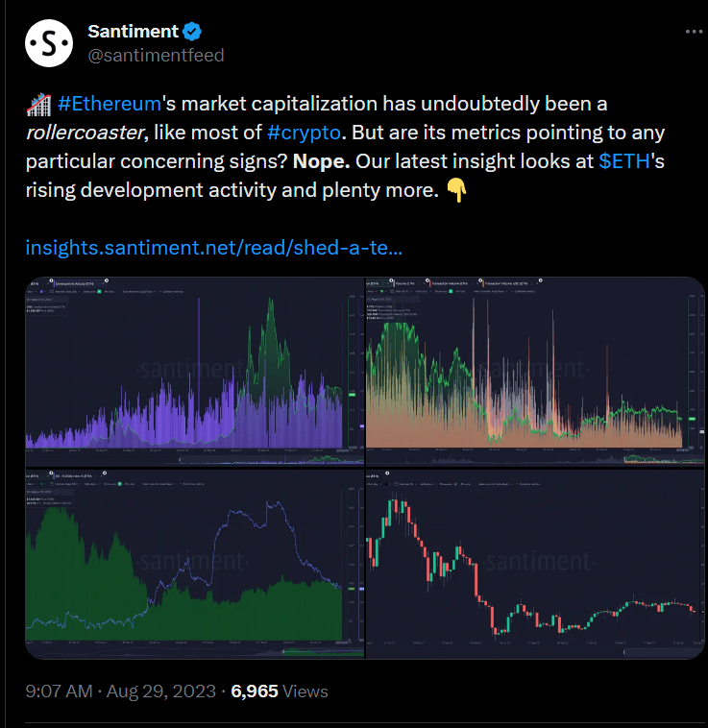Click the pointing-down hand emoji
Image resolution: width=708 pixels, height=728 pixels.
[x=456, y=190]
